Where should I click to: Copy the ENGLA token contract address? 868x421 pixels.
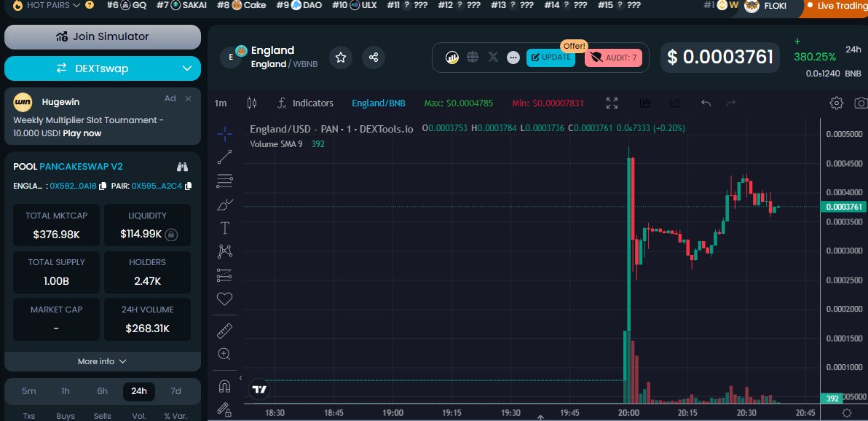click(103, 186)
